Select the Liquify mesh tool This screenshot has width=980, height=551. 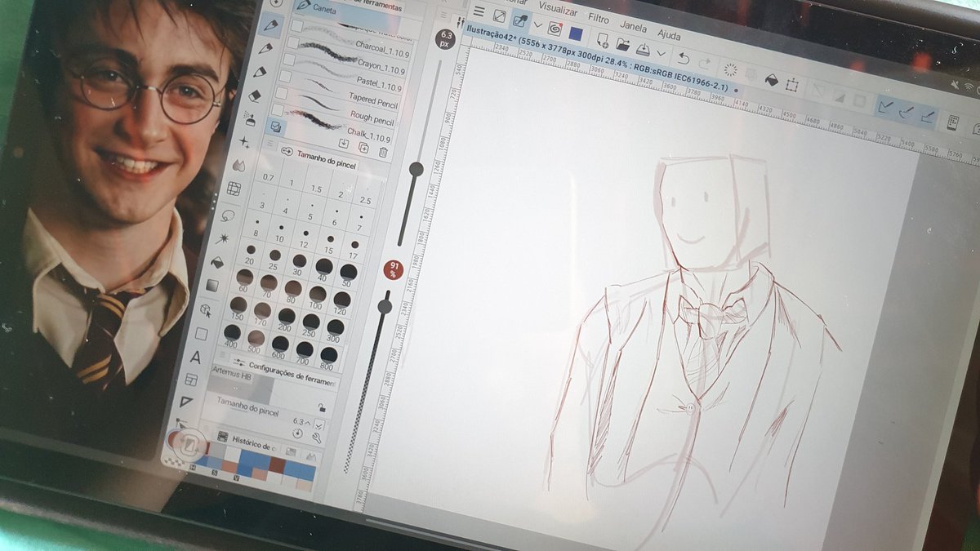(234, 189)
